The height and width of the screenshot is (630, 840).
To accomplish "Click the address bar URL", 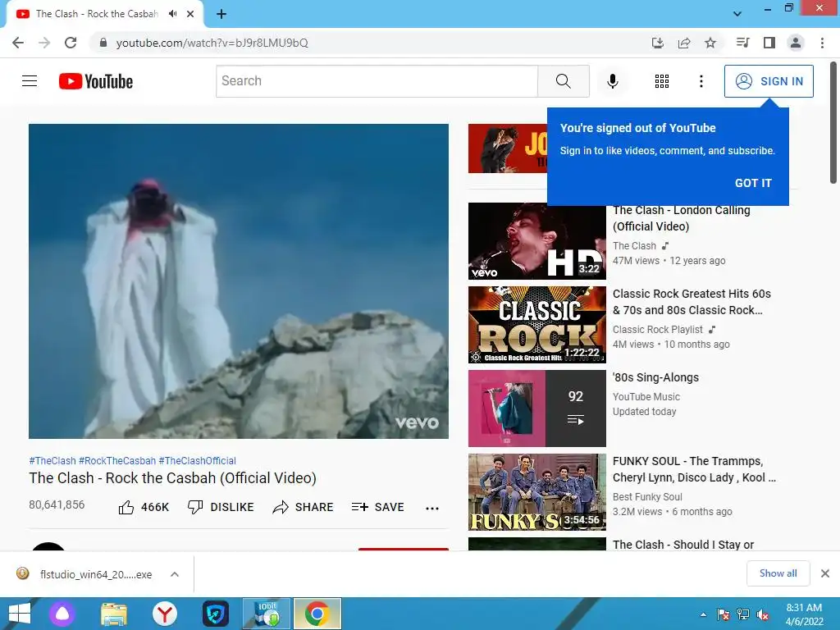I will point(212,43).
